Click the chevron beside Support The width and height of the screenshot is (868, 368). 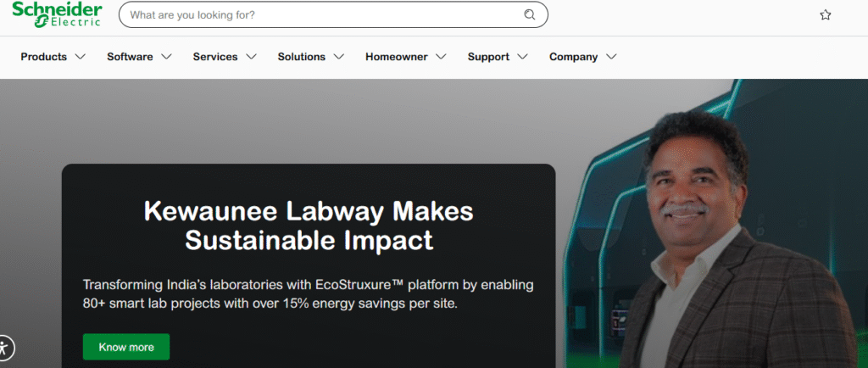pos(522,57)
